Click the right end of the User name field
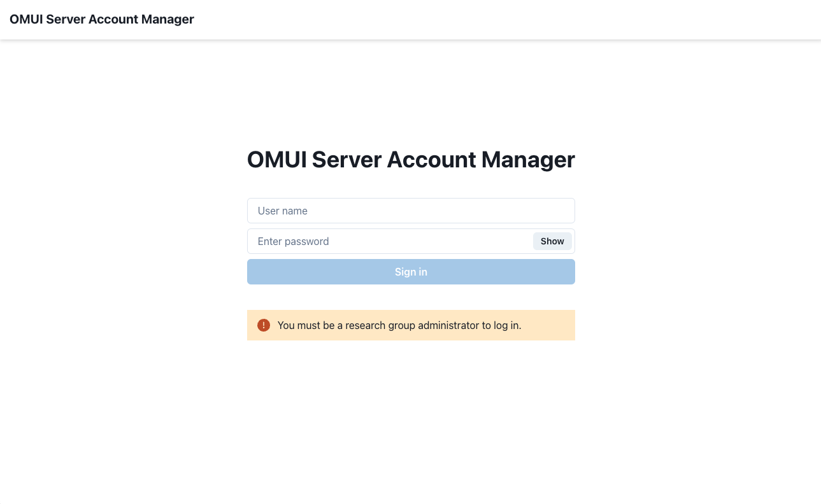This screenshot has height=504, width=821. tap(564, 211)
